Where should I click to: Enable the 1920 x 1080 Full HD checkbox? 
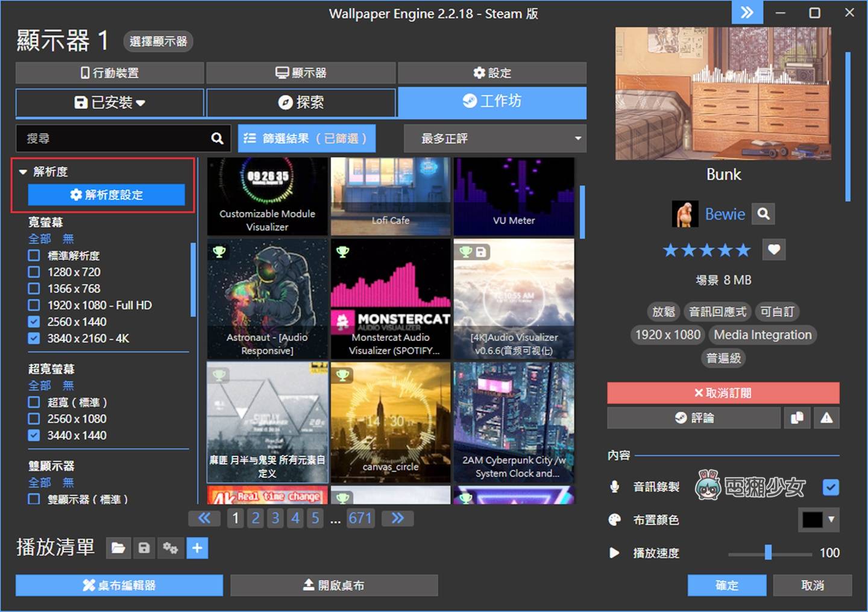[x=34, y=305]
